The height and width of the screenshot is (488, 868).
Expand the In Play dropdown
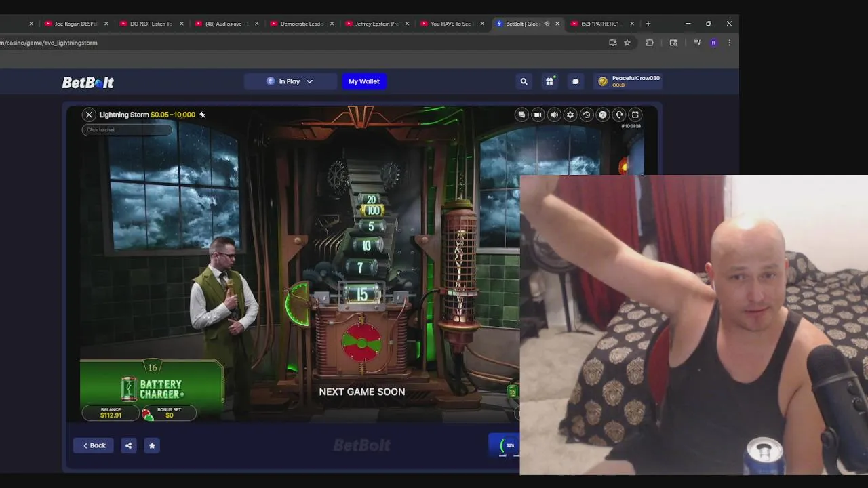click(290, 81)
